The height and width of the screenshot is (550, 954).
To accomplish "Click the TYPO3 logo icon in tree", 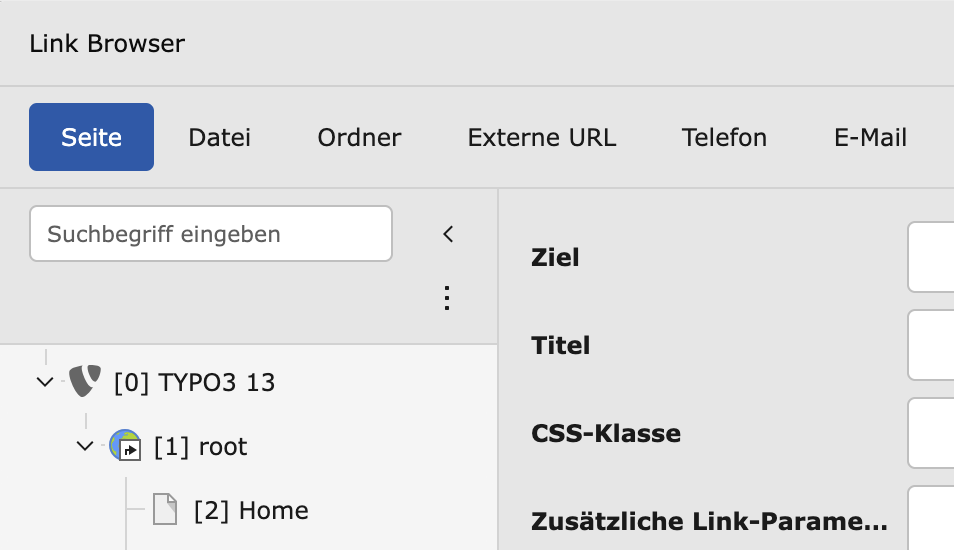I will (x=84, y=381).
